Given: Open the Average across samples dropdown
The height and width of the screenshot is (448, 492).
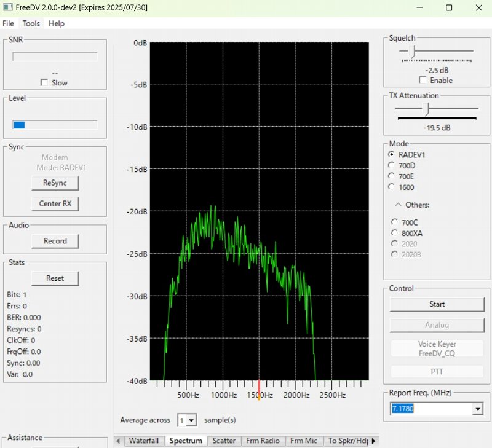Looking at the screenshot, I should point(191,420).
